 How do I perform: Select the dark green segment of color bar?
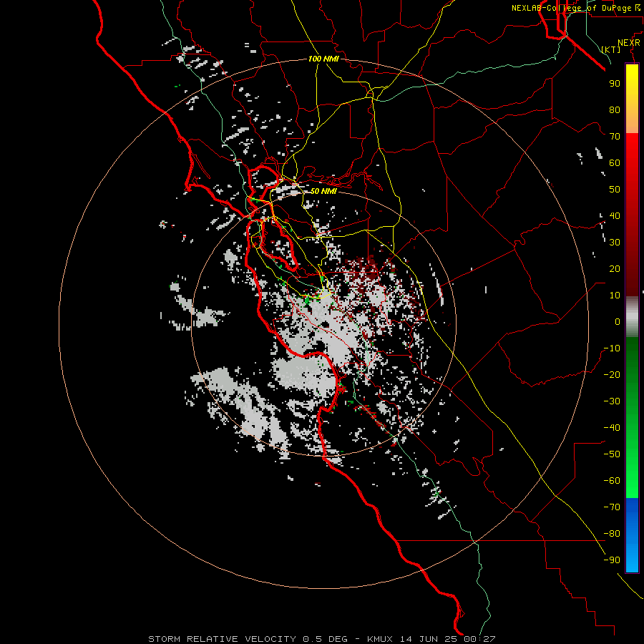(x=632, y=361)
